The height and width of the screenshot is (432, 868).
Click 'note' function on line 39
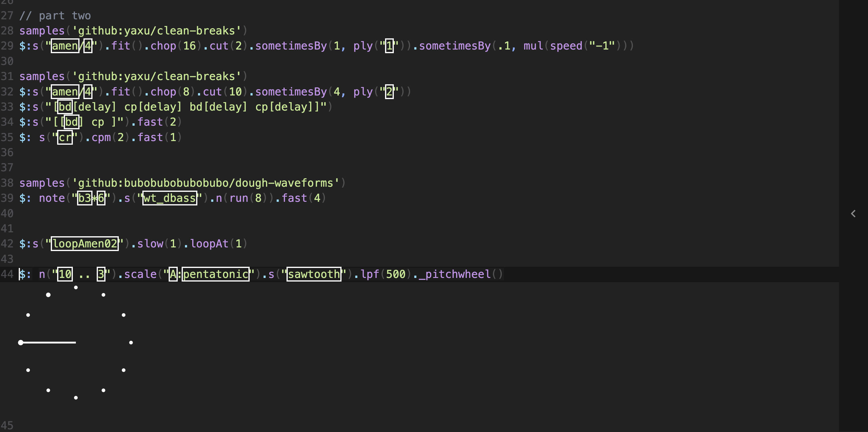click(x=52, y=198)
